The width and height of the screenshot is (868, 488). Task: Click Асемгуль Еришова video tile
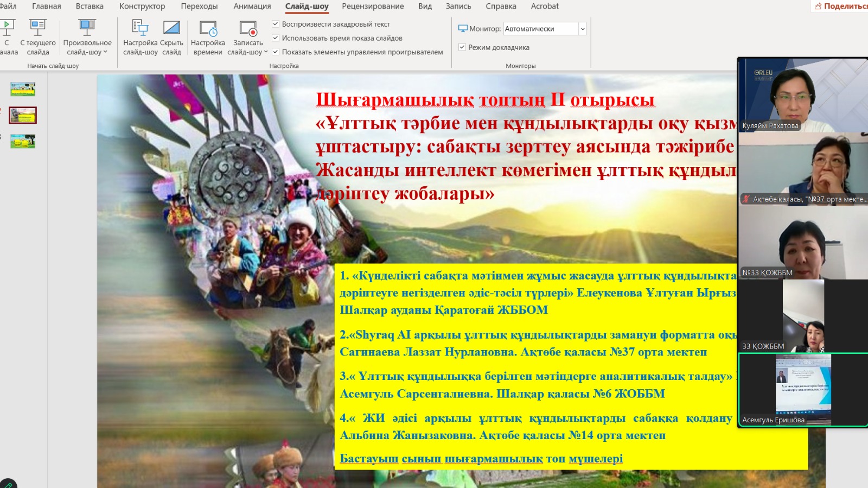coord(803,390)
